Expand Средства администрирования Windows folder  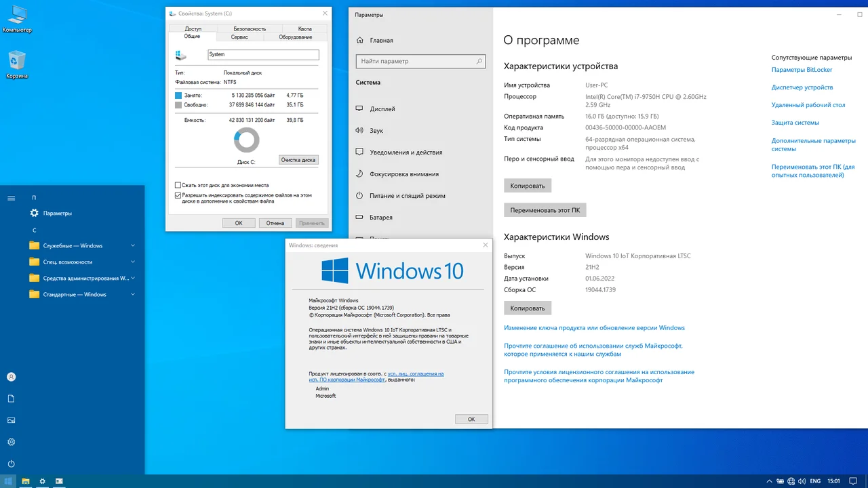82,278
